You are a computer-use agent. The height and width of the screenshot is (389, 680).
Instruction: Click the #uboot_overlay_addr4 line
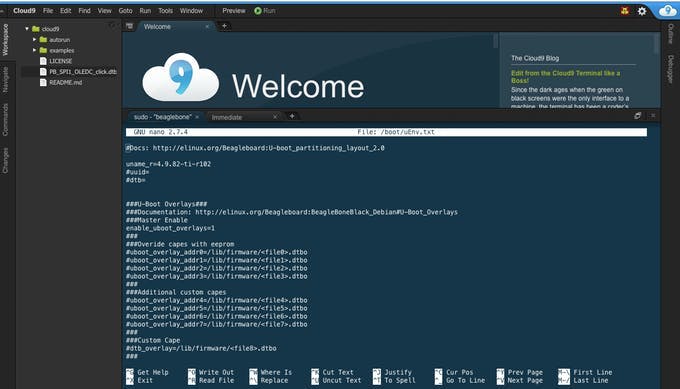[216, 300]
